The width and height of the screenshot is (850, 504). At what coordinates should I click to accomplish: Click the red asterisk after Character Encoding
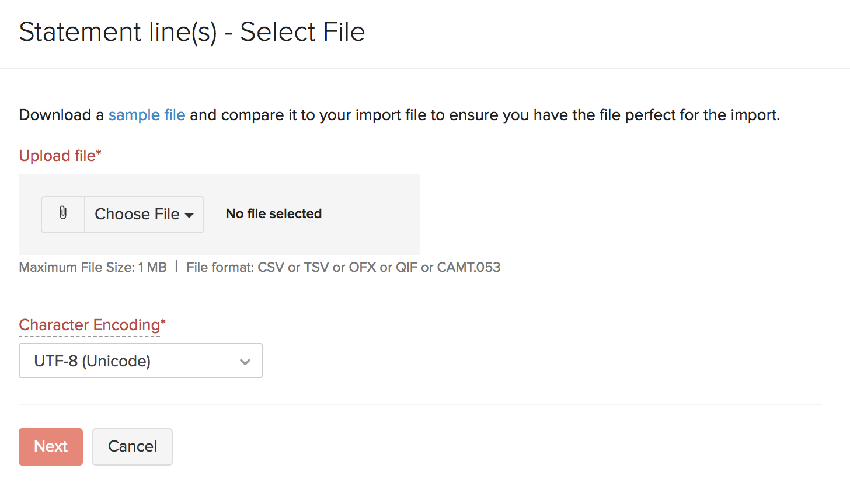click(x=163, y=321)
